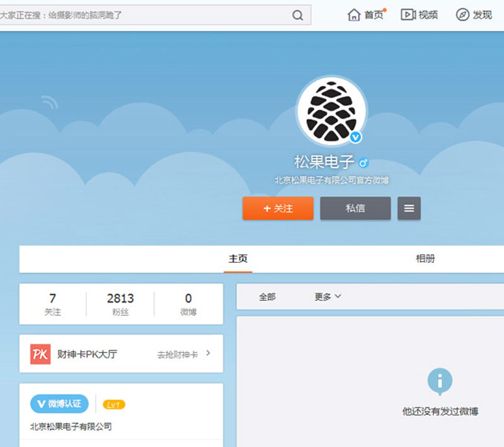The image size is (504, 447).
Task: Click the red PK logo icon
Action: [x=40, y=354]
